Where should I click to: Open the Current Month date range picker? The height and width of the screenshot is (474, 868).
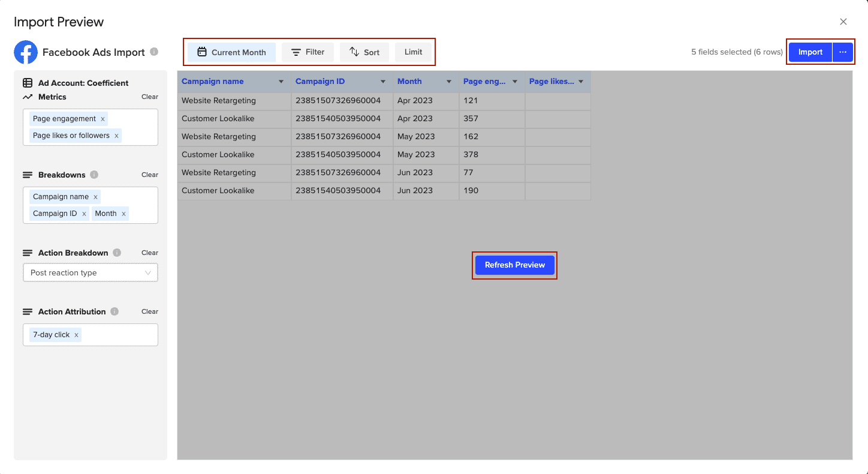[x=231, y=52]
